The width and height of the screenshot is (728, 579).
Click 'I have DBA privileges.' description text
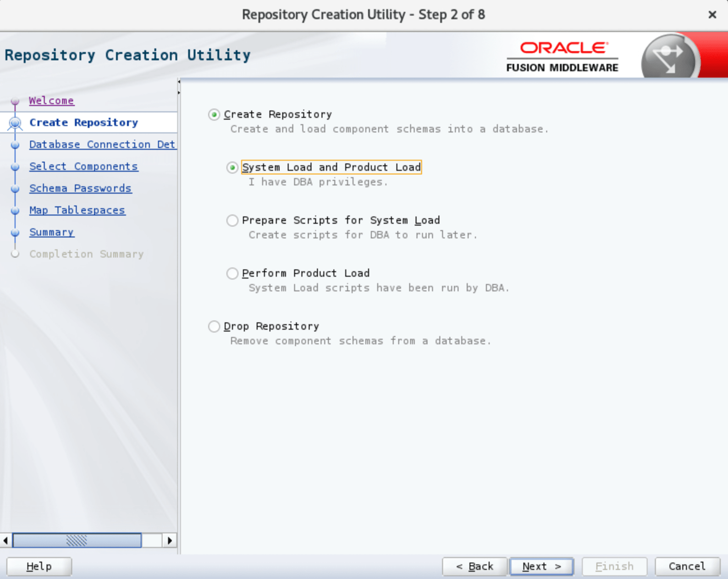point(318,182)
